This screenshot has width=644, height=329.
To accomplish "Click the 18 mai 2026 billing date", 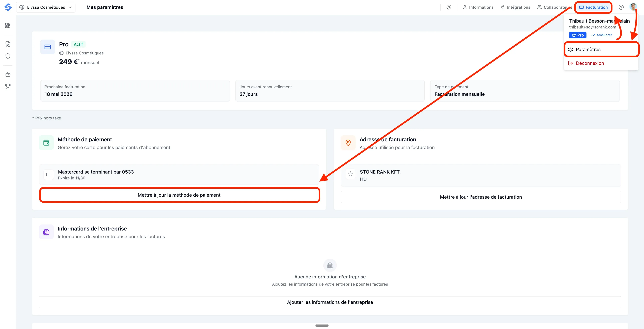I will pos(59,94).
